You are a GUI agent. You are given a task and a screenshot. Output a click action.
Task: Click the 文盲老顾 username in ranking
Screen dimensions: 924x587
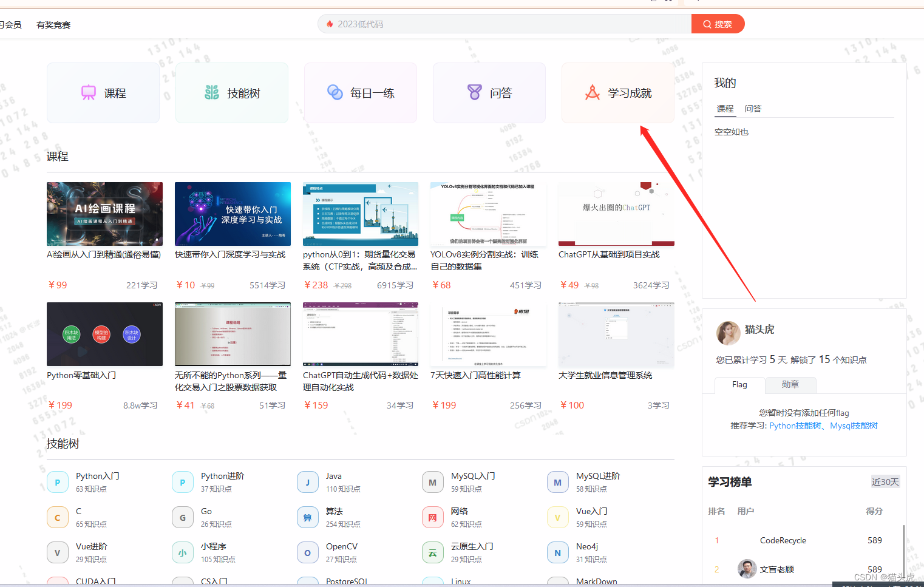point(777,569)
